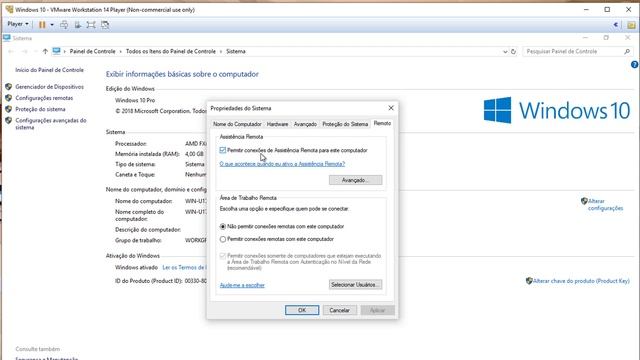The height and width of the screenshot is (360, 640).
Task: Expand the address bar history dropdown
Action: click(x=505, y=51)
